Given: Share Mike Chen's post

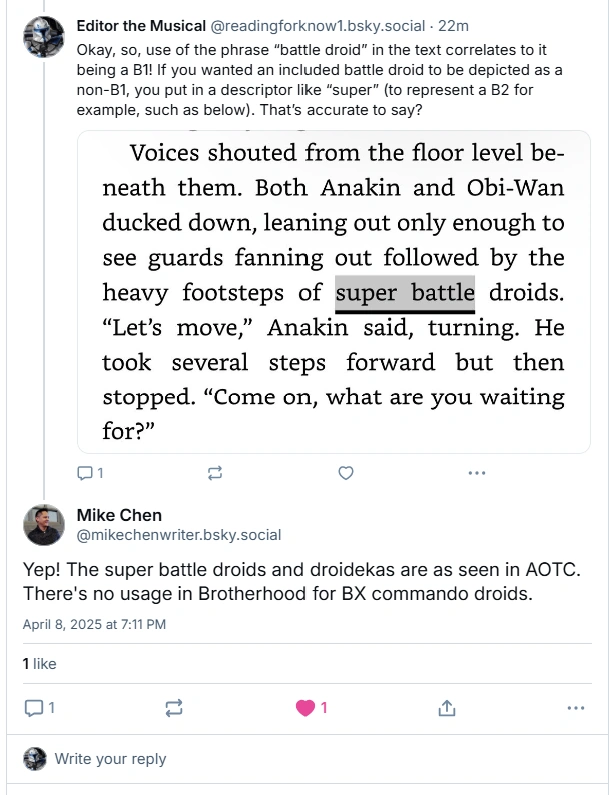Looking at the screenshot, I should click(x=446, y=708).
